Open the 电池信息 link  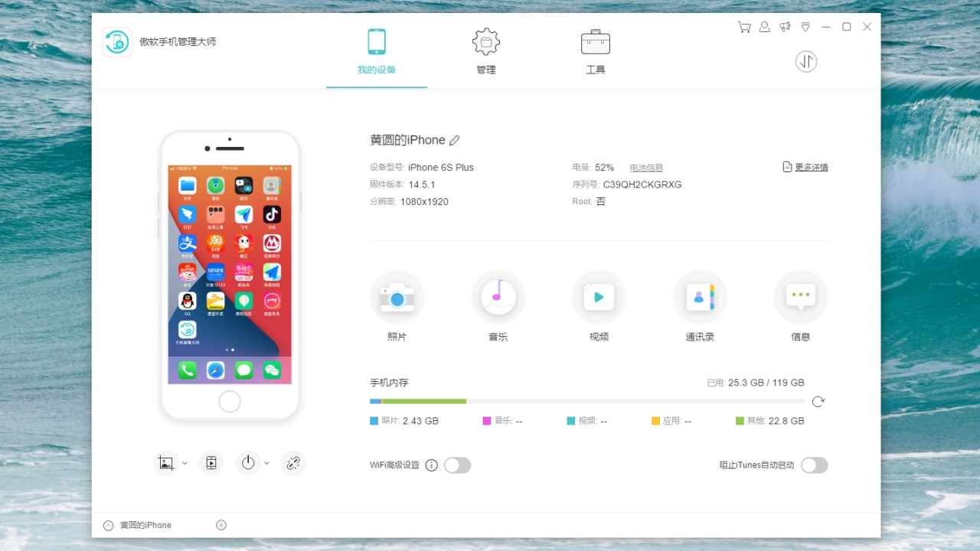[646, 168]
